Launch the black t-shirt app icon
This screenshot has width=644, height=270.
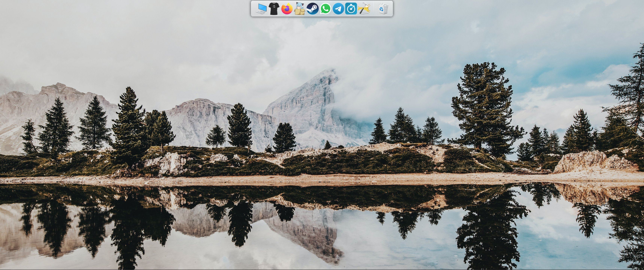click(274, 9)
